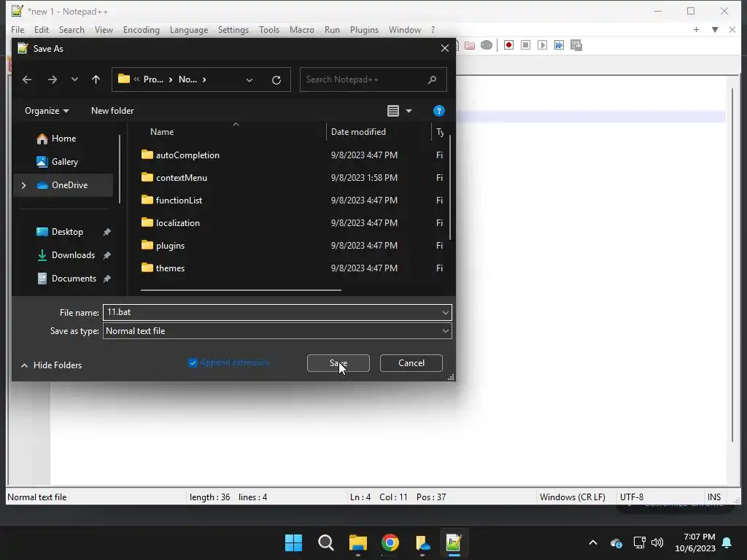The width and height of the screenshot is (747, 560).
Task: Click the clock showing 7:07 PM
Action: click(x=699, y=537)
